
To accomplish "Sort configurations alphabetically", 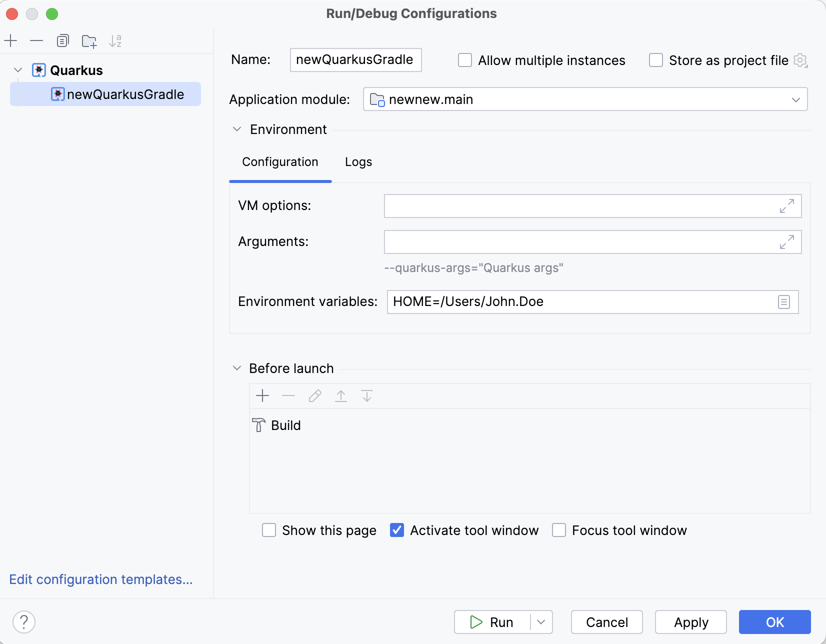I will coord(115,40).
